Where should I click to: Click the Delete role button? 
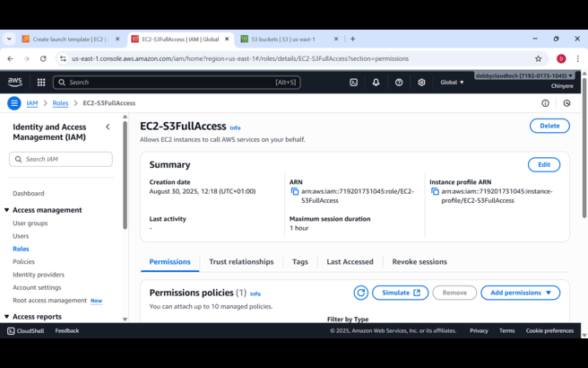549,126
